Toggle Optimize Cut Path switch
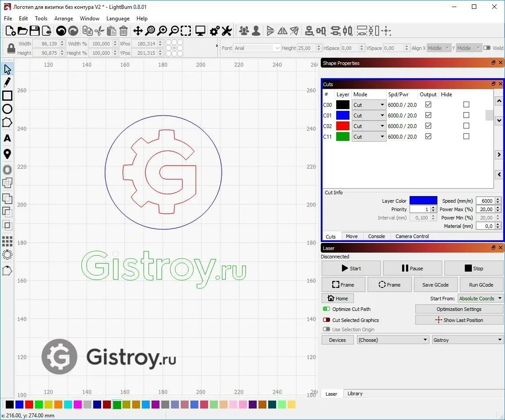 (x=326, y=309)
